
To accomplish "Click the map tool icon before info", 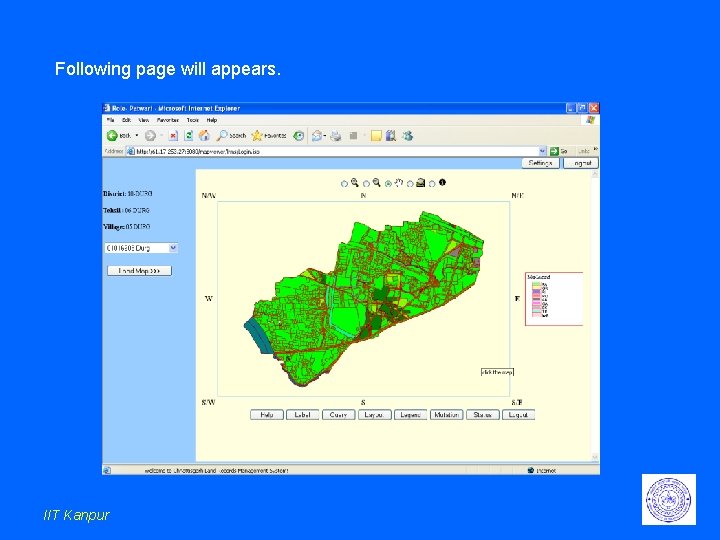I will pyautogui.click(x=421, y=183).
